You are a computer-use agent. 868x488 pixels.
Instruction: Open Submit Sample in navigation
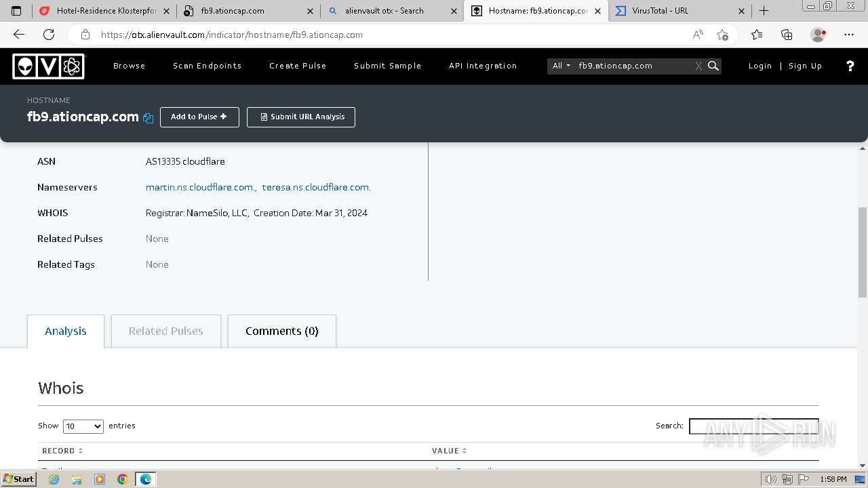coord(388,66)
